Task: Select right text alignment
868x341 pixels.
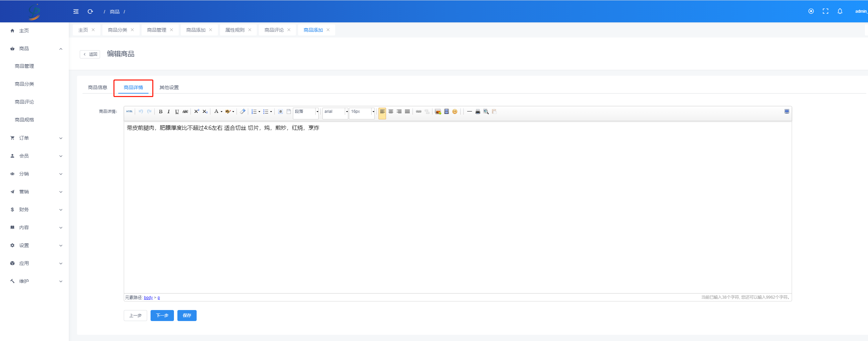Action: click(x=399, y=111)
